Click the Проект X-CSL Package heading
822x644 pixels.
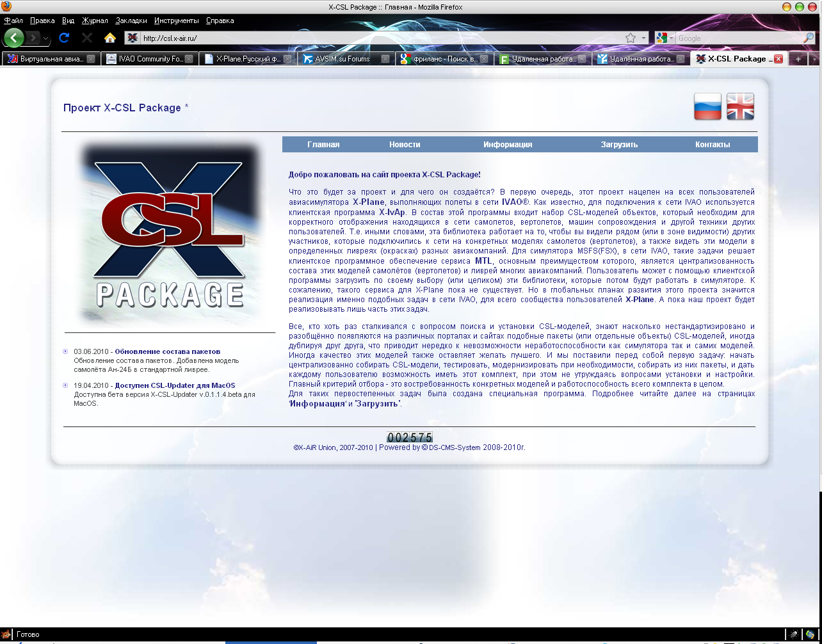(122, 108)
